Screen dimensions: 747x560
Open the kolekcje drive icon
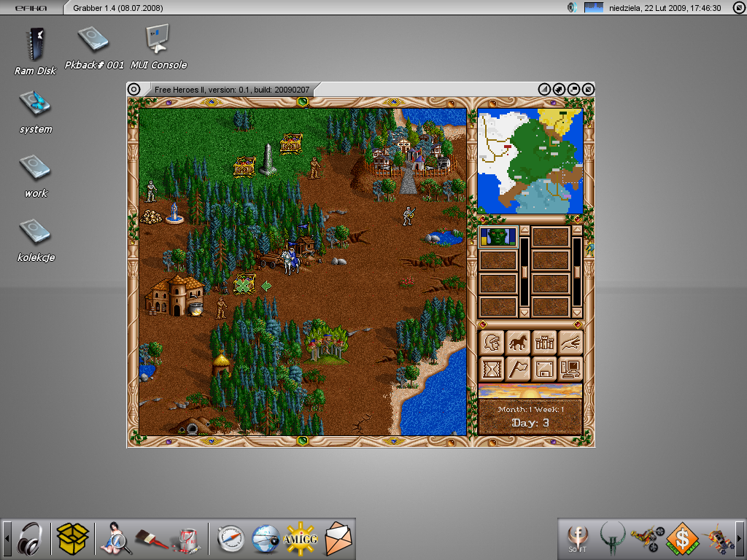coord(36,241)
